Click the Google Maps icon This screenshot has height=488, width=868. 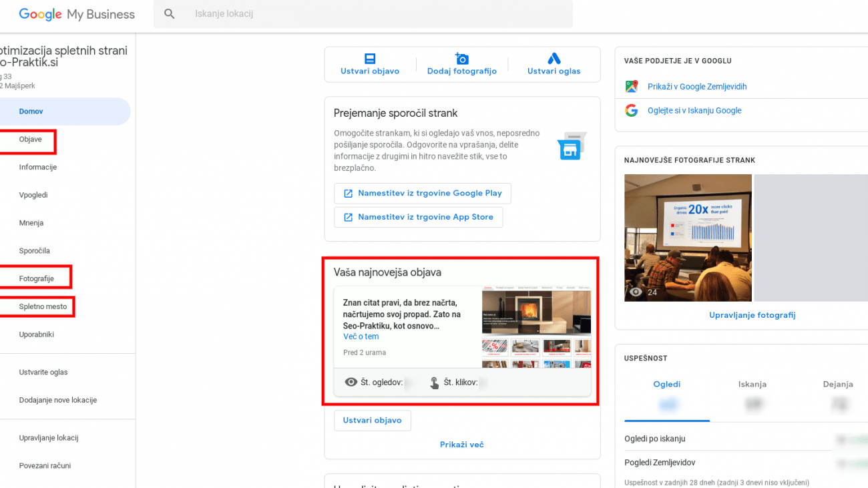pyautogui.click(x=632, y=87)
